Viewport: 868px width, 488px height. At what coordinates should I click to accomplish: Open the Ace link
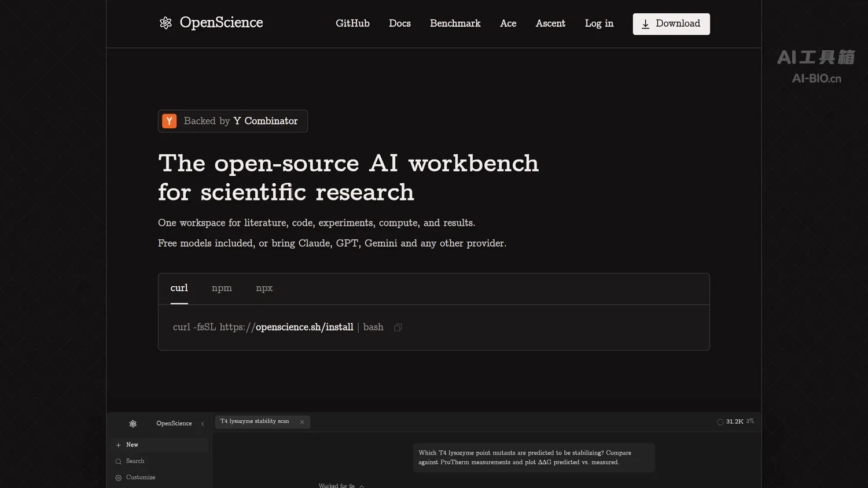pos(508,23)
